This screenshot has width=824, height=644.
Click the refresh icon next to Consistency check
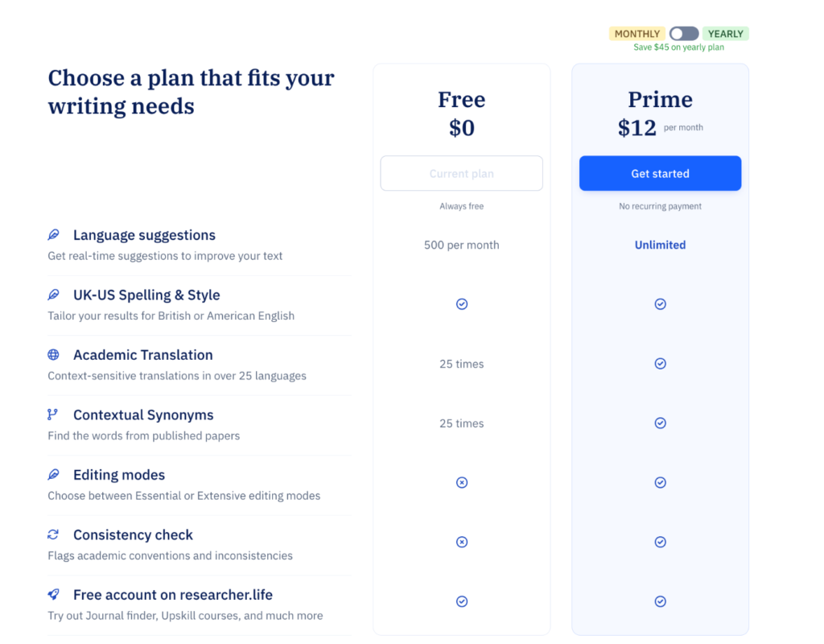tap(53, 535)
